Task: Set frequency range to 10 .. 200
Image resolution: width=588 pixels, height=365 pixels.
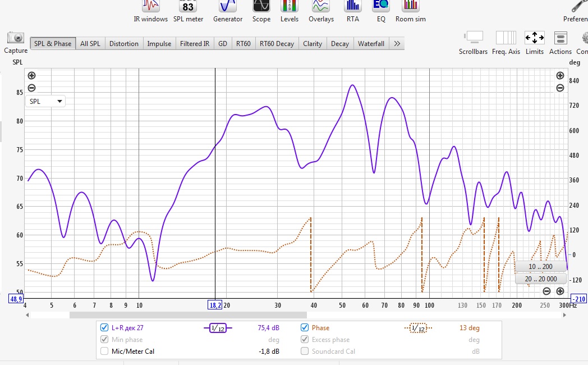Action: pos(540,266)
